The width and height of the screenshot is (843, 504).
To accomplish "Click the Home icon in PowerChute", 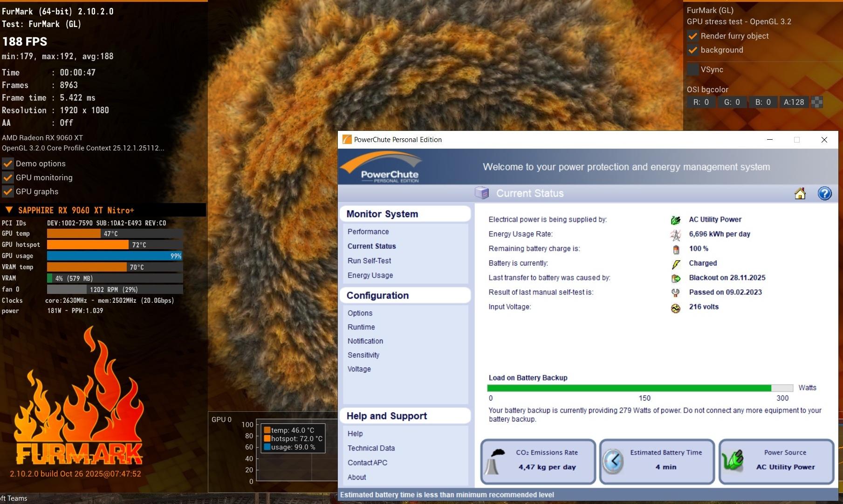I will (x=800, y=193).
